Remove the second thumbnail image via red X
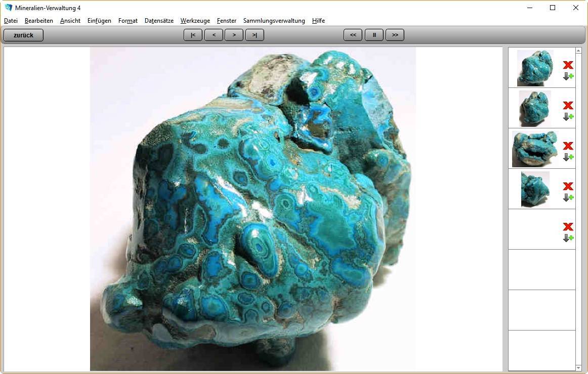The image size is (588, 374). click(568, 105)
